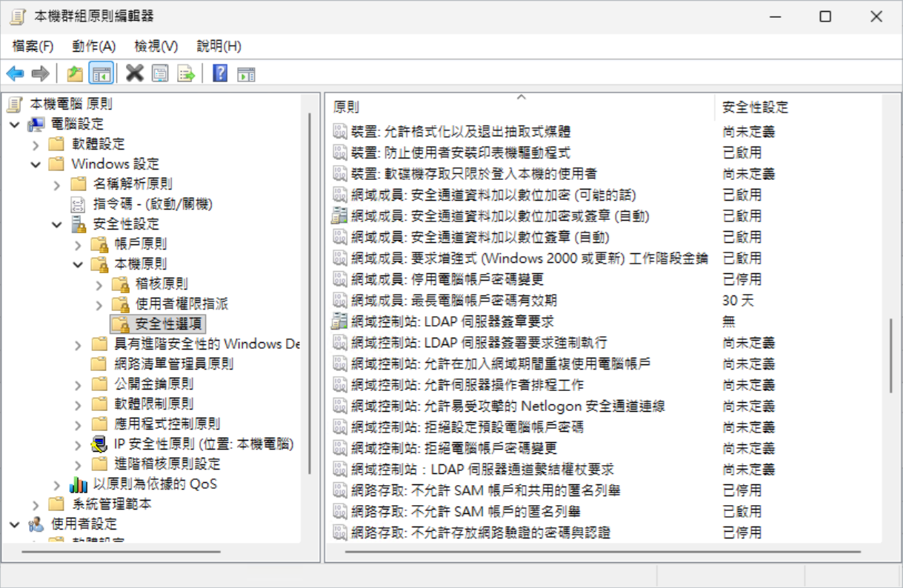
Task: Collapse the 安全性設定 tree node
Action: pos(57,224)
